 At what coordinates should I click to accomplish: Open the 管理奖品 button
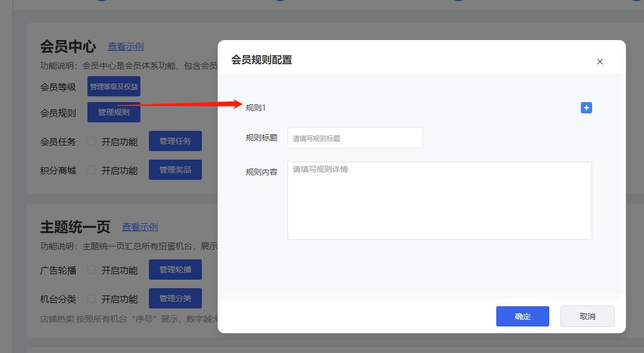[175, 170]
